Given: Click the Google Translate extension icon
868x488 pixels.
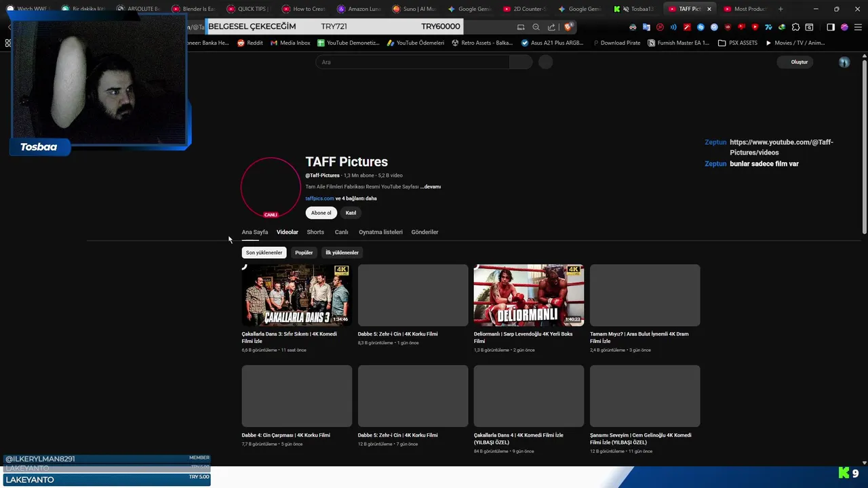Looking at the screenshot, I should [646, 27].
